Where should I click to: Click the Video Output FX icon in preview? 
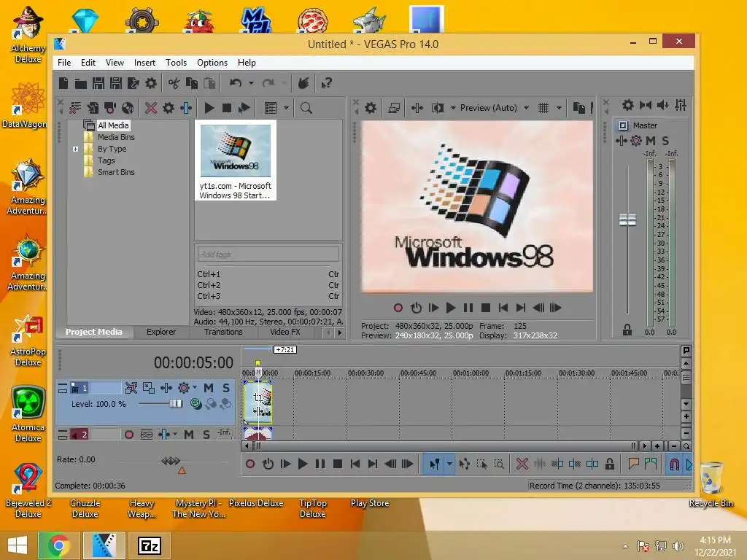pyautogui.click(x=417, y=108)
